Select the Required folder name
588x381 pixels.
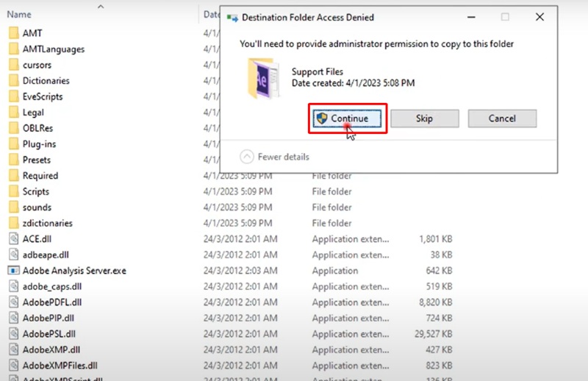pos(40,176)
